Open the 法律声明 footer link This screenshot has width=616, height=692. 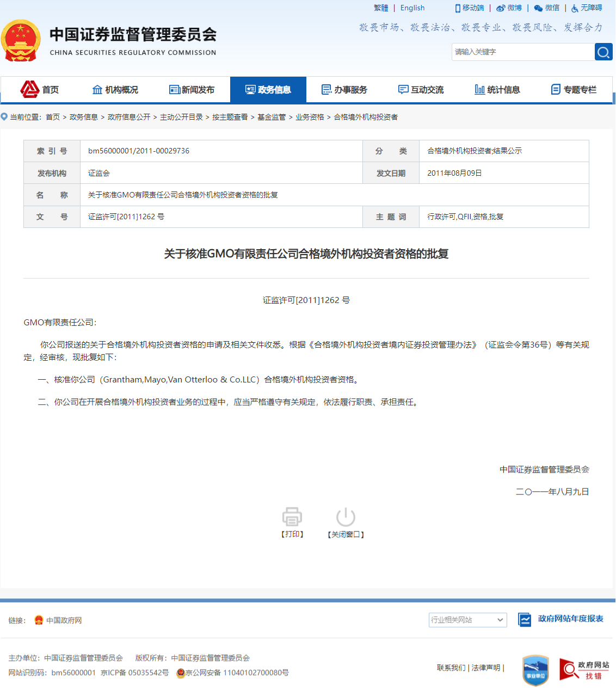coord(485,668)
